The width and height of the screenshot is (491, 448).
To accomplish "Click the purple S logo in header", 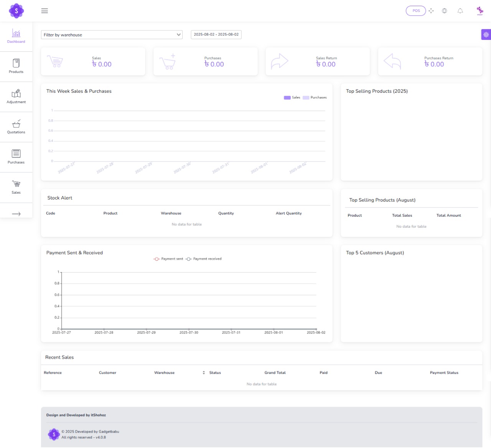I will point(16,11).
